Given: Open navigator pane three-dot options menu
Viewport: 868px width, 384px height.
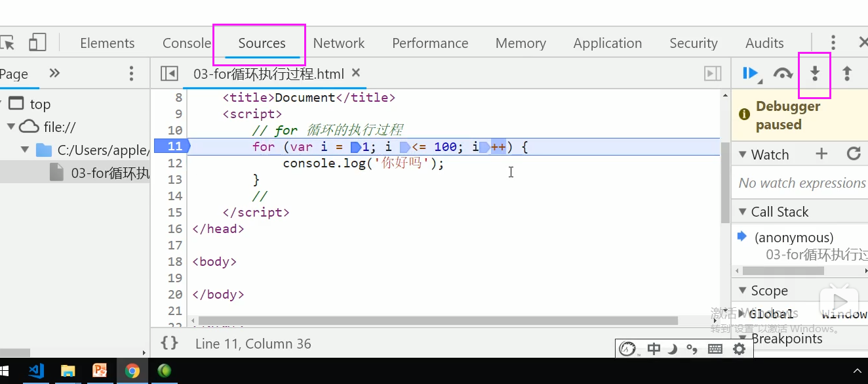Looking at the screenshot, I should (131, 74).
